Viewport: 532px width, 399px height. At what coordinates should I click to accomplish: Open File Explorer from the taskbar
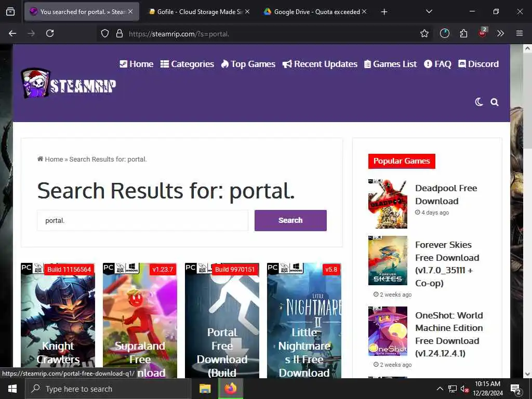[205, 389]
